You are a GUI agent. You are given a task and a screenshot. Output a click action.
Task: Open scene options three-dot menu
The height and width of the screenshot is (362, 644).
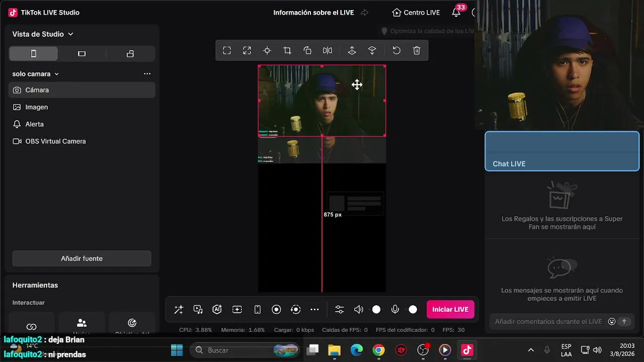(x=147, y=74)
